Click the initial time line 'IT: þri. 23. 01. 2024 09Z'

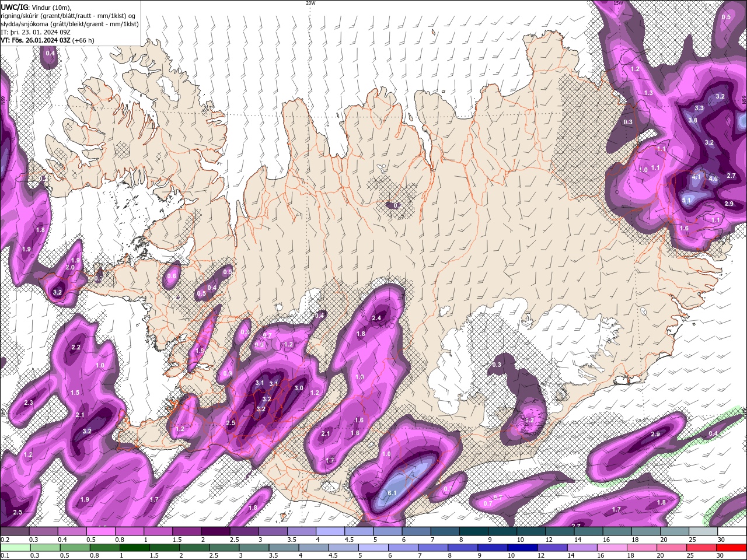[36, 32]
